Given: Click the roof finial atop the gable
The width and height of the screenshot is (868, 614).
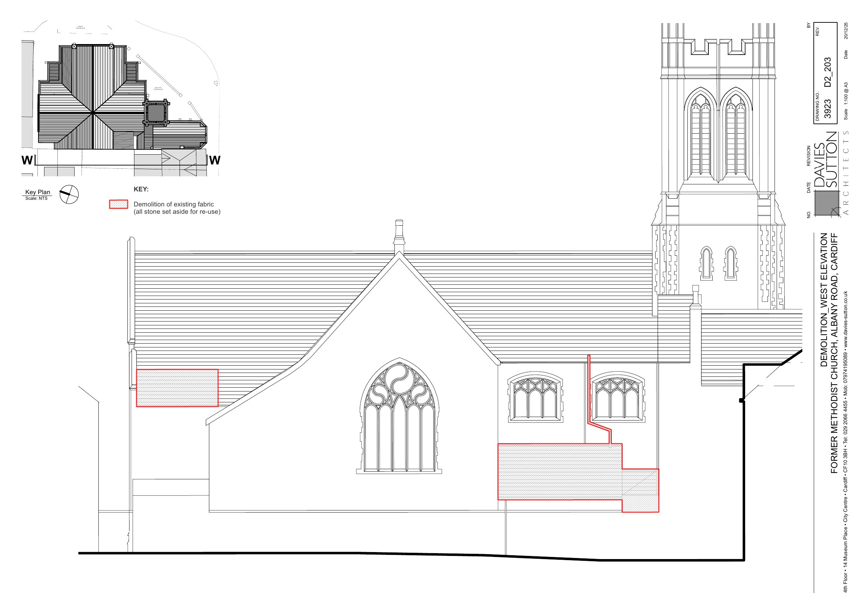Looking at the screenshot, I should coord(399,235).
